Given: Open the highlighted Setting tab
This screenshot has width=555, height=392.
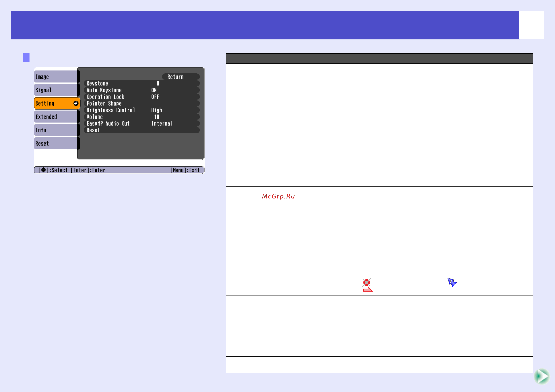Looking at the screenshot, I should [x=57, y=103].
